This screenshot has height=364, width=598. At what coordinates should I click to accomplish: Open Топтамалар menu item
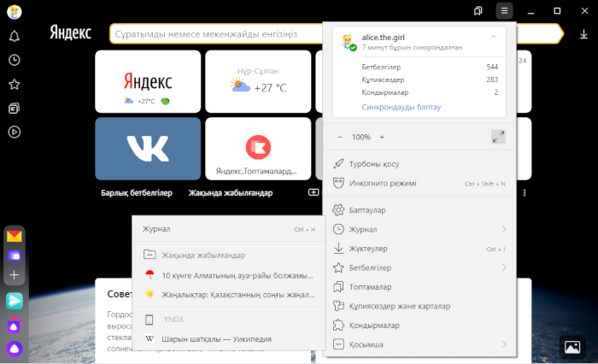coord(419,287)
